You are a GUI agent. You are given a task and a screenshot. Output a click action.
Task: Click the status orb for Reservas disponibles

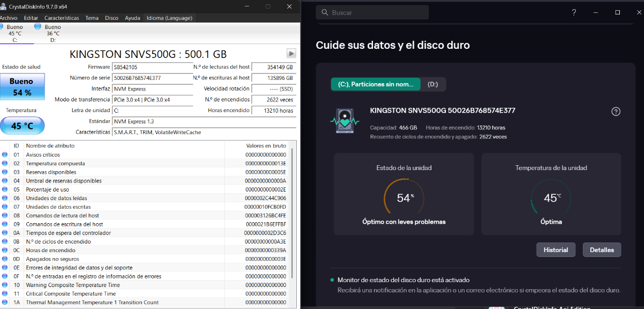(x=5, y=172)
